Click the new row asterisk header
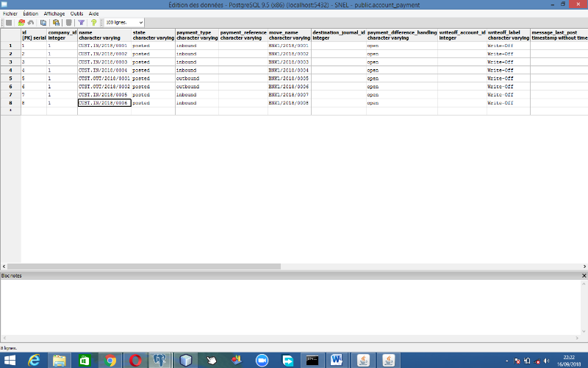The height and width of the screenshot is (368, 588). pos(10,111)
